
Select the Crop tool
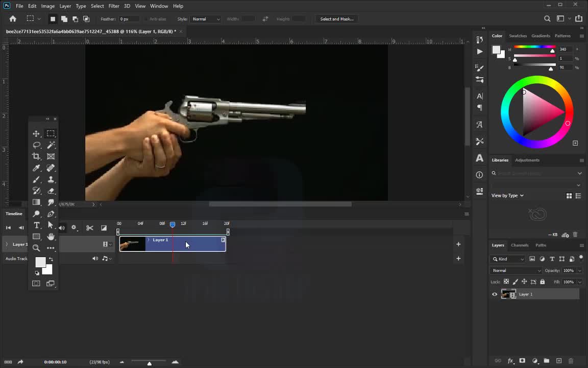tap(36, 156)
